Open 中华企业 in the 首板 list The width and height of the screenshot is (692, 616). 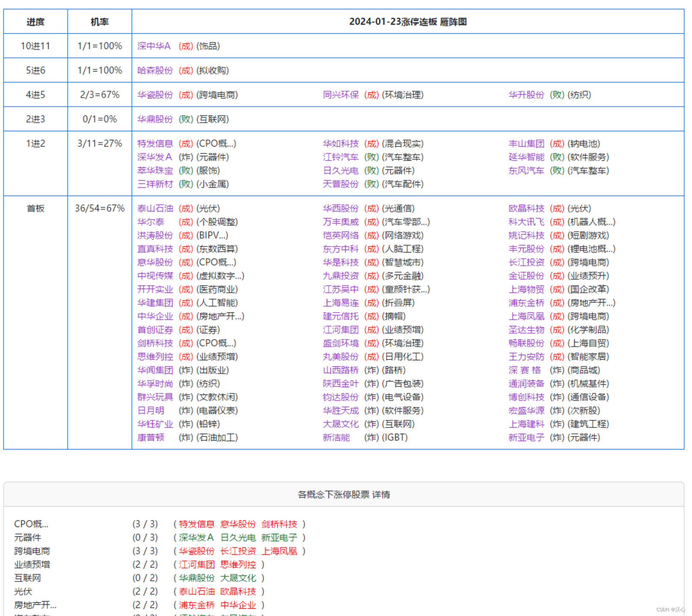pyautogui.click(x=155, y=317)
